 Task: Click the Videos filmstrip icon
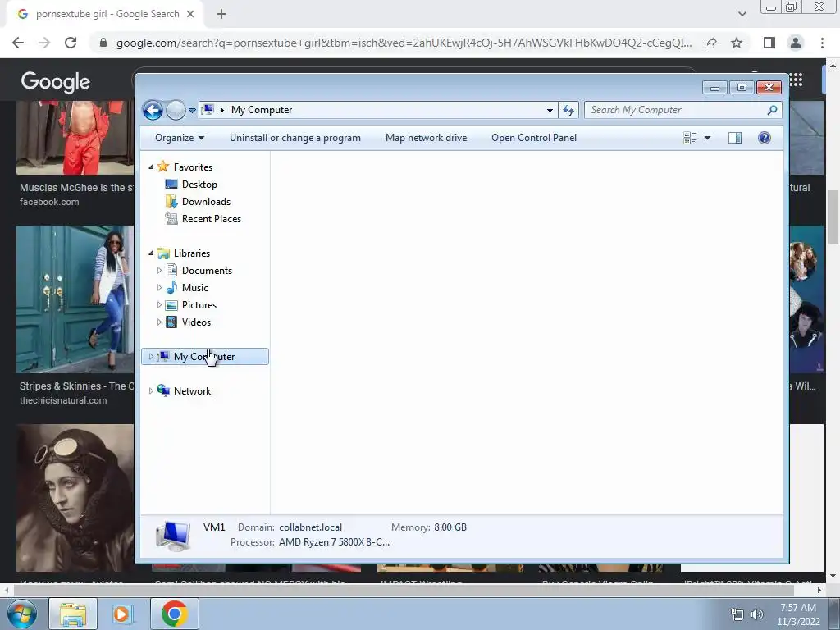click(x=171, y=322)
